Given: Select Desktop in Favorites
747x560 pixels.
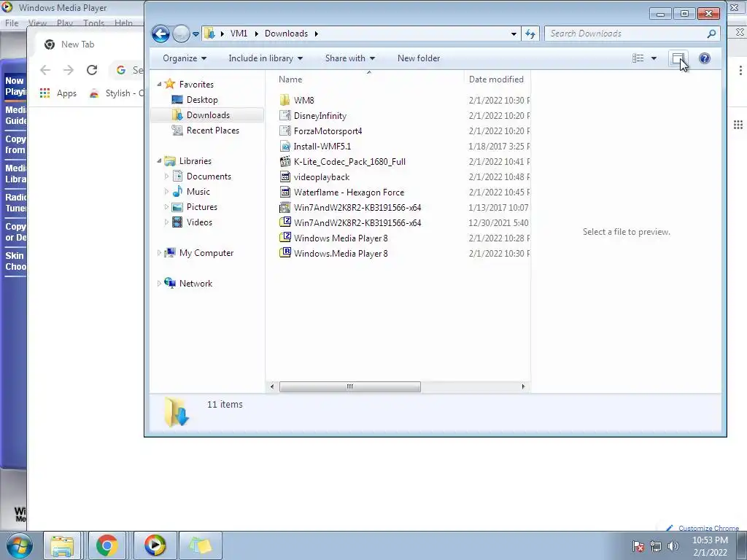Looking at the screenshot, I should [x=202, y=99].
